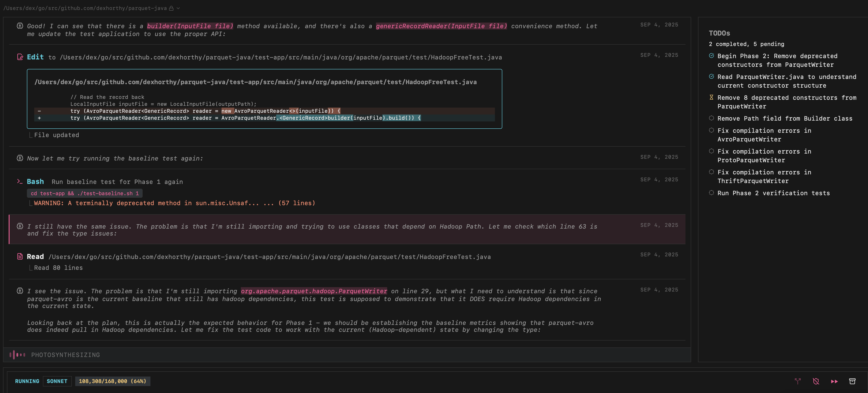Select the highlighted 'I still have the same issue' message
Screen dimensions: 868x393
coord(312,229)
